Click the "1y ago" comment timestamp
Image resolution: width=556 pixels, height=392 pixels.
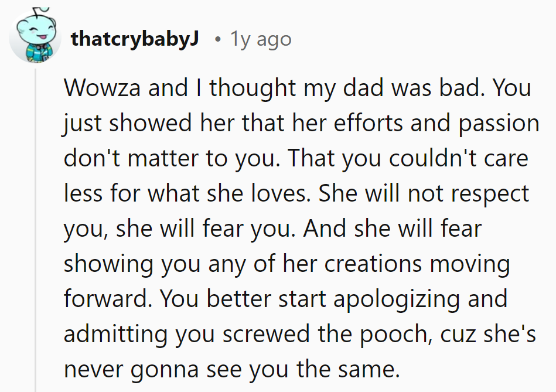(260, 39)
